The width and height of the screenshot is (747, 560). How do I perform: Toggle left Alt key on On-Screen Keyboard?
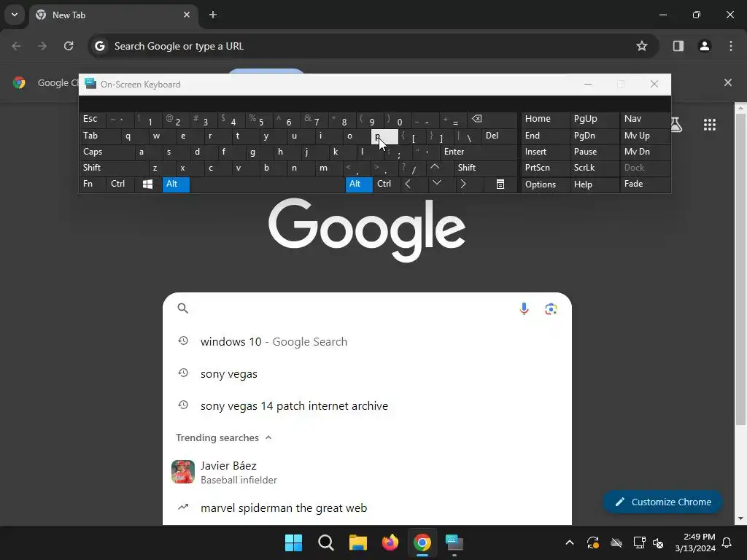coord(176,184)
